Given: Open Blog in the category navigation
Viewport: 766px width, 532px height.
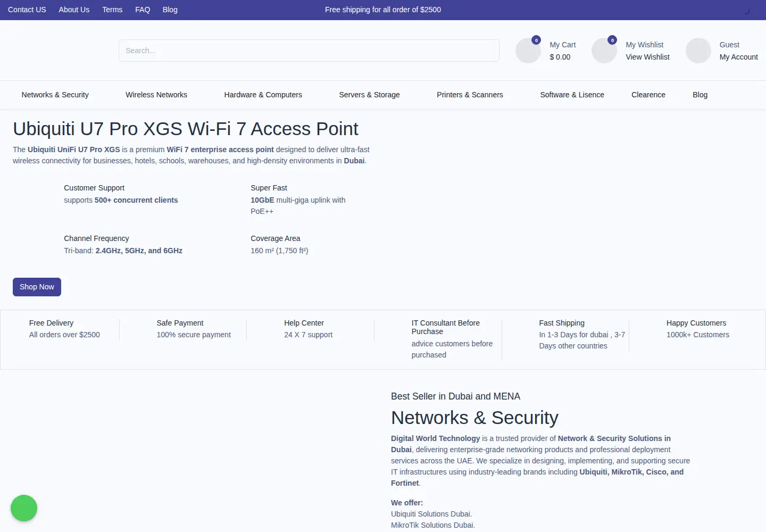Looking at the screenshot, I should [700, 95].
